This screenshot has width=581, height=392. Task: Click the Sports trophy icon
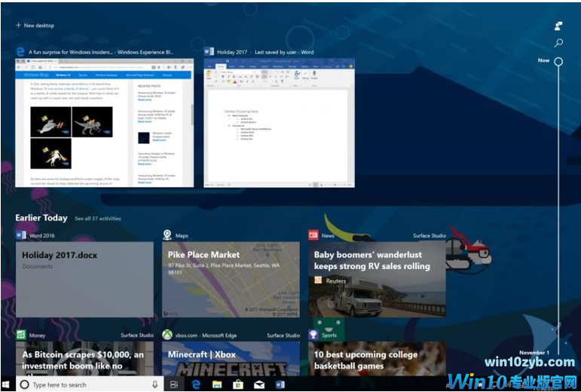tap(313, 335)
